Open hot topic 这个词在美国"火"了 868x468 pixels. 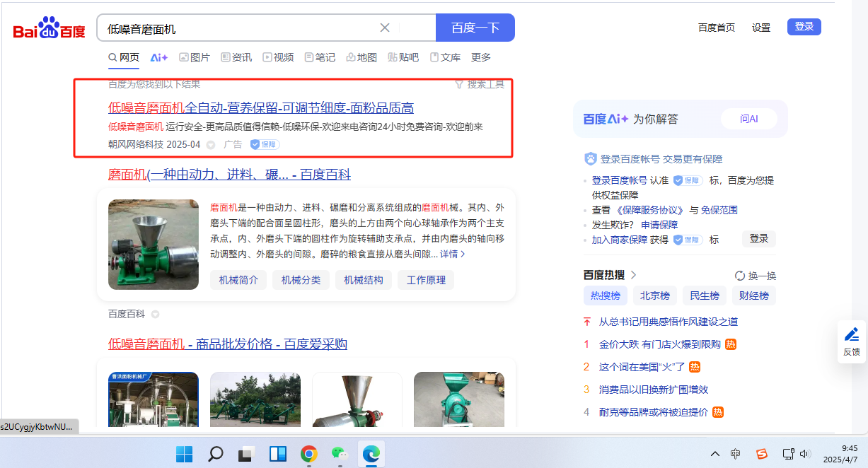[x=642, y=367]
